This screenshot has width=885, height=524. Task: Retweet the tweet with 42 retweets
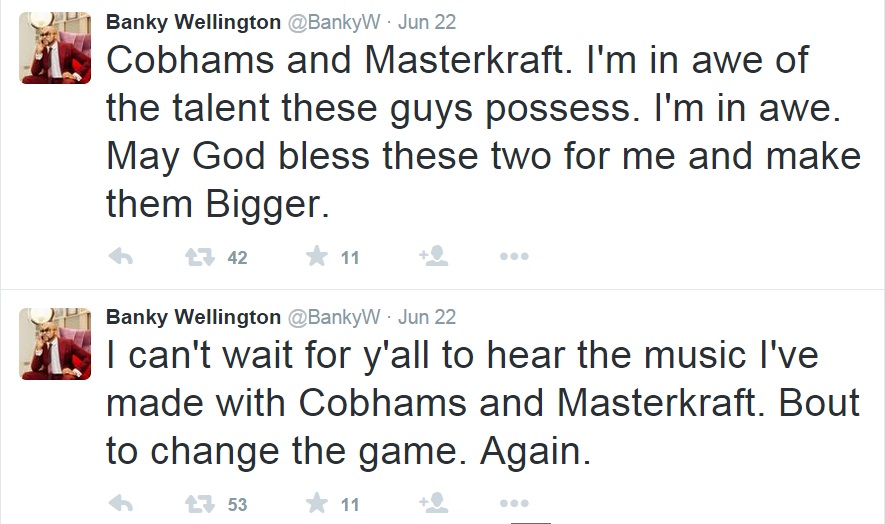pos(200,257)
